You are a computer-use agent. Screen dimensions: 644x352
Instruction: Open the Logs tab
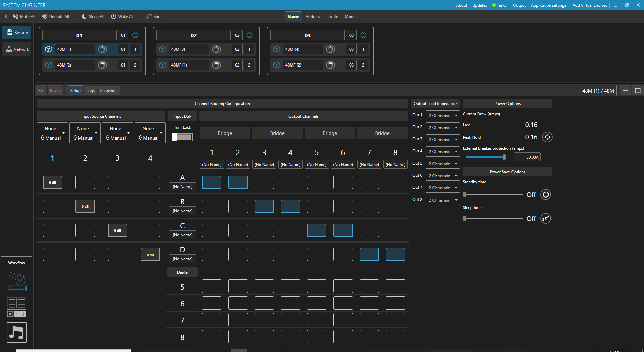(x=91, y=91)
